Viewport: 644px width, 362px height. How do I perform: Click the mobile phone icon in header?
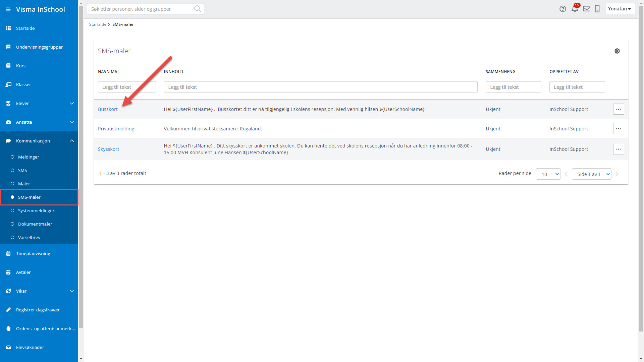pos(597,9)
